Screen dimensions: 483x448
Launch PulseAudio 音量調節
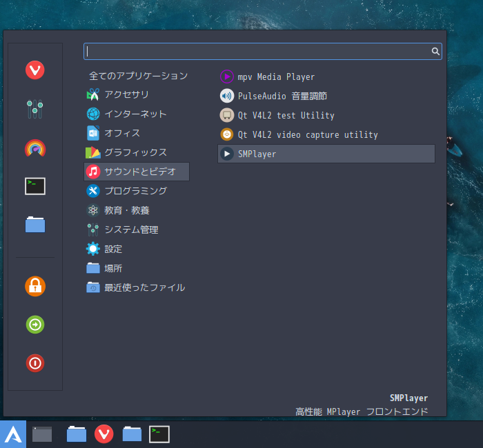tap(326, 96)
